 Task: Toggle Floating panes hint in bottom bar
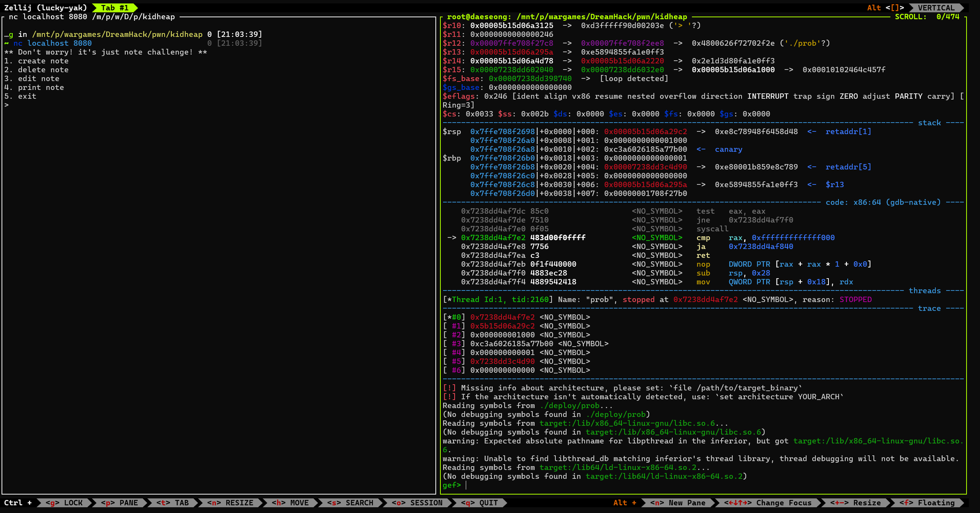927,503
